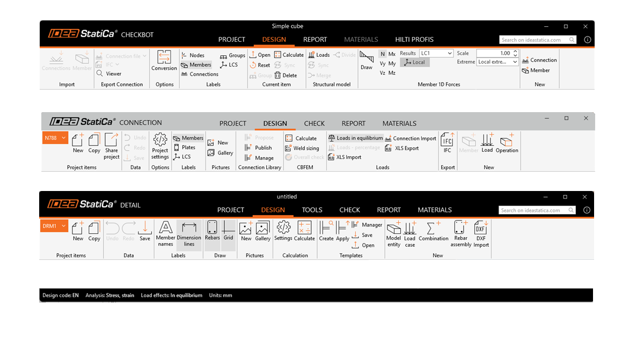Image resolution: width=644 pixels, height=338 pixels.
Task: Open the Extreme dropdown in Checkbot
Action: 497,62
